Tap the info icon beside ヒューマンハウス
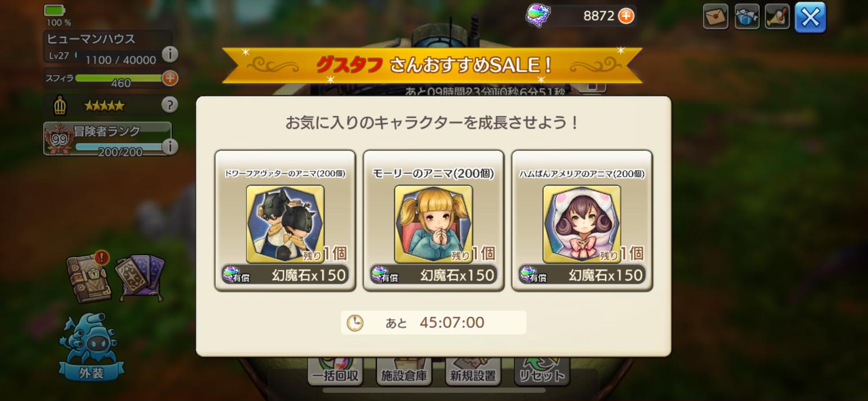 click(x=170, y=54)
